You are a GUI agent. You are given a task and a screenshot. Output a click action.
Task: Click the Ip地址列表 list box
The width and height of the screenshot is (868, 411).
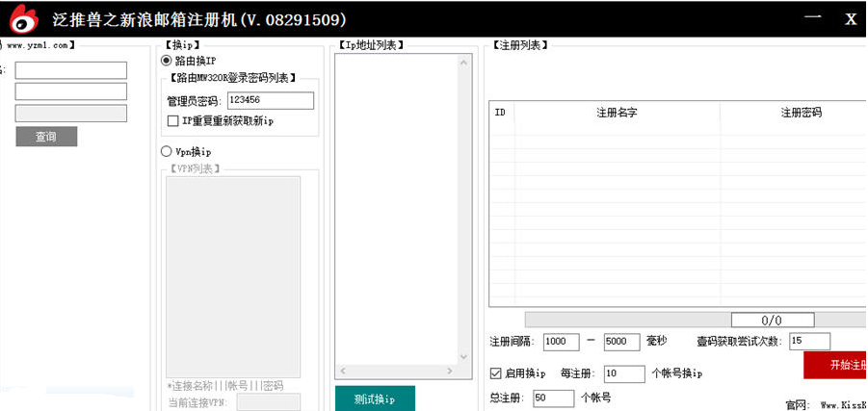[404, 216]
